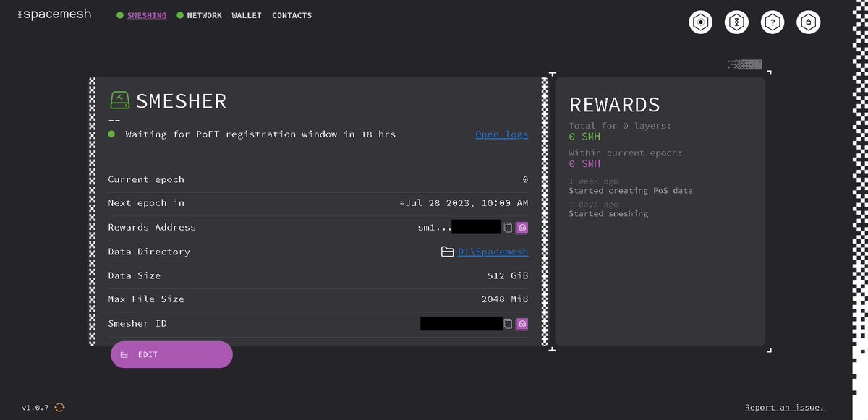868x420 pixels.
Task: Click the 512 GiB data size value
Action: [x=508, y=275]
